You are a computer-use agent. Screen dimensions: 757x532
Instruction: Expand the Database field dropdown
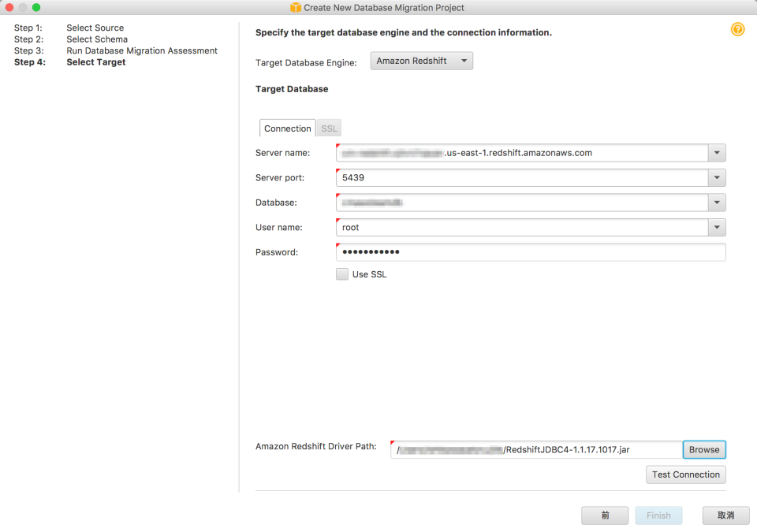pos(717,203)
